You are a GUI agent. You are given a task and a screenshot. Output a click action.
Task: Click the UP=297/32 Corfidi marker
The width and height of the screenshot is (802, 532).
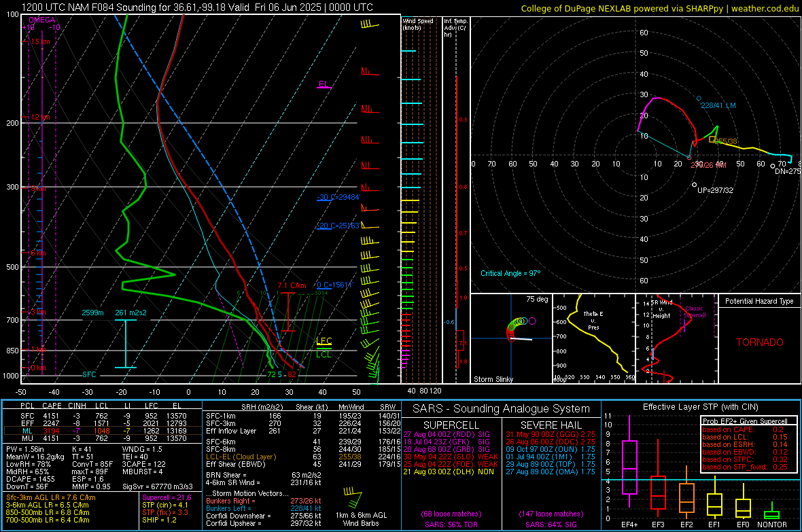click(x=694, y=185)
